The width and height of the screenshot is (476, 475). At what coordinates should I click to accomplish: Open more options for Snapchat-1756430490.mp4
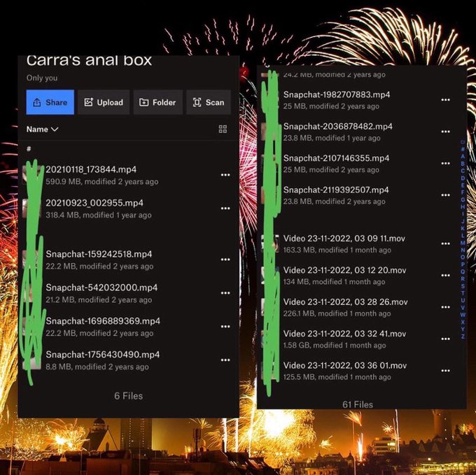point(225,360)
